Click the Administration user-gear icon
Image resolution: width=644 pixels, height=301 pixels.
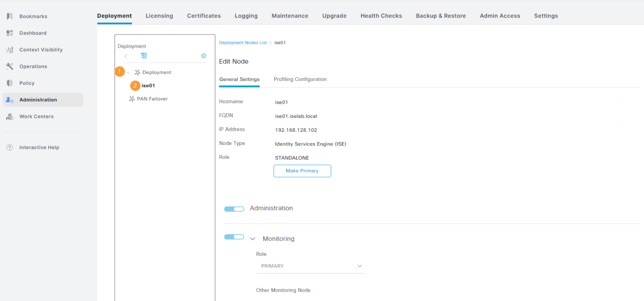[10, 100]
